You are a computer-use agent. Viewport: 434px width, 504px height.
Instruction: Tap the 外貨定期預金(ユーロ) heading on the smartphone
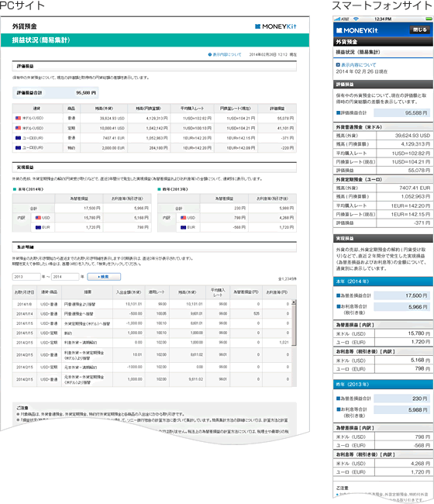359,179
